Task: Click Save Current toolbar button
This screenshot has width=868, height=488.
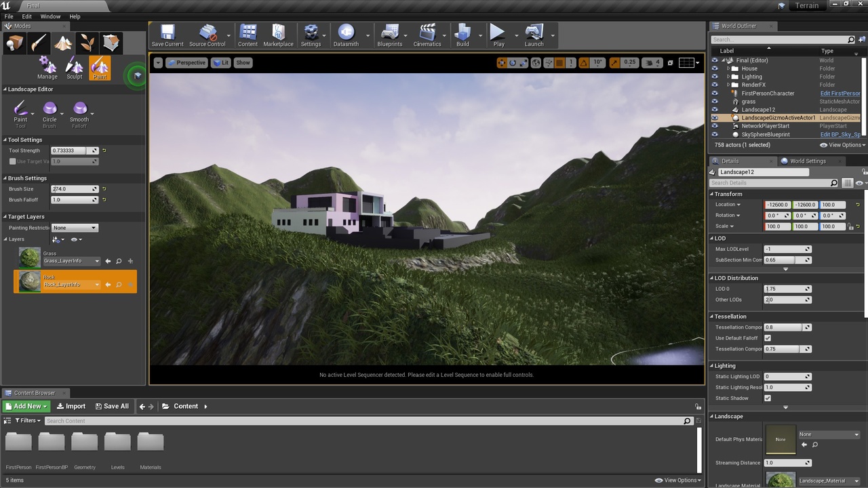Action: pos(167,36)
